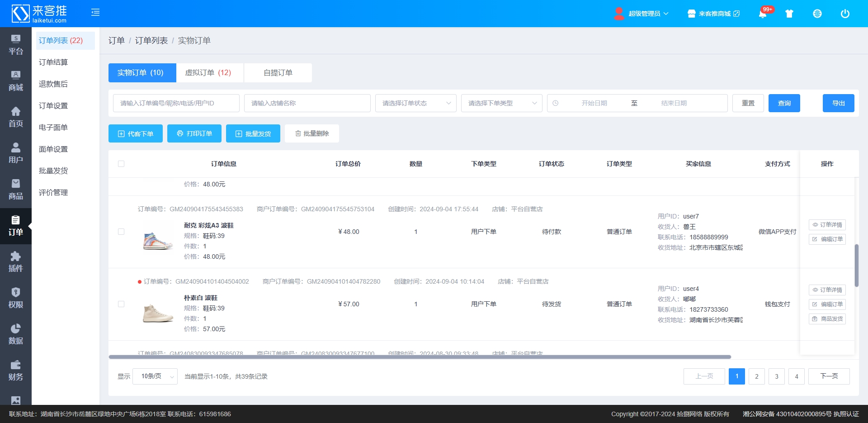Image resolution: width=868 pixels, height=423 pixels.
Task: Expand the 请选择订单状态 dropdown
Action: tap(415, 103)
